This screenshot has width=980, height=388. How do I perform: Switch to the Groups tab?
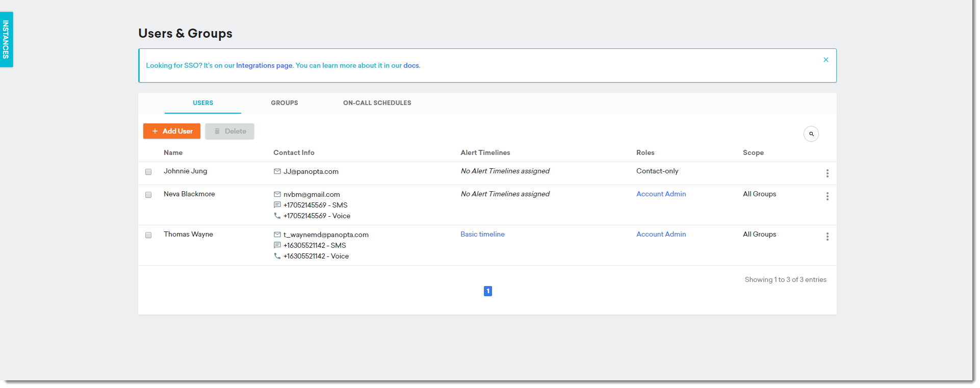pyautogui.click(x=285, y=103)
